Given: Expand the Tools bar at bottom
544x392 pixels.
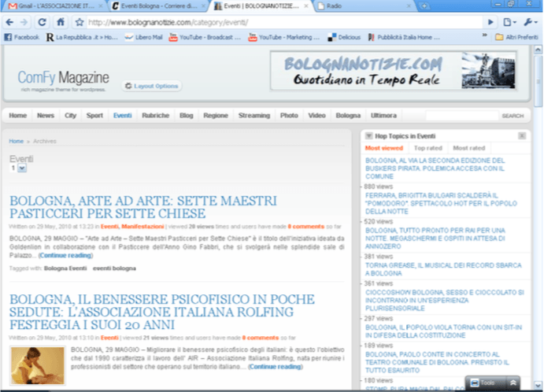Looking at the screenshot, I should pyautogui.click(x=513, y=383).
